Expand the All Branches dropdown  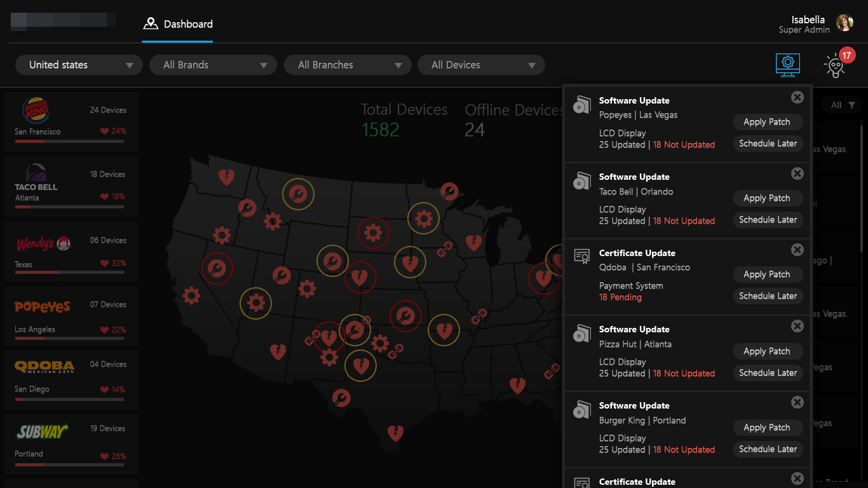pos(347,65)
